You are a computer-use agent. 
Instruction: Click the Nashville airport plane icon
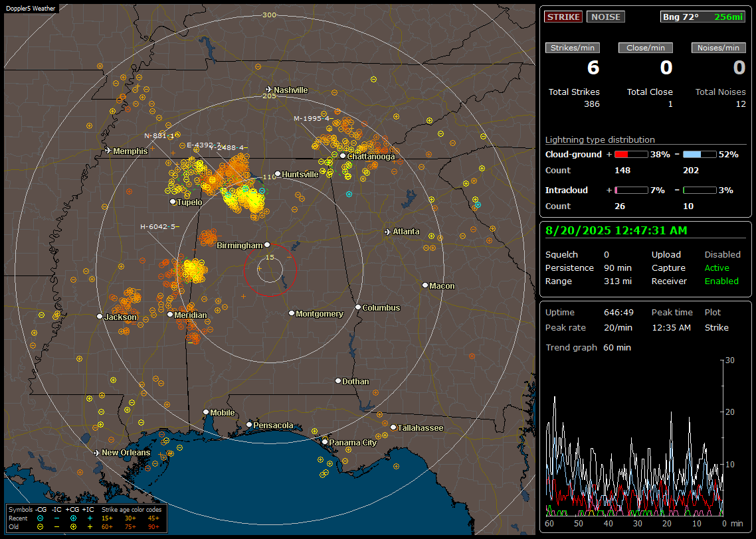269,90
